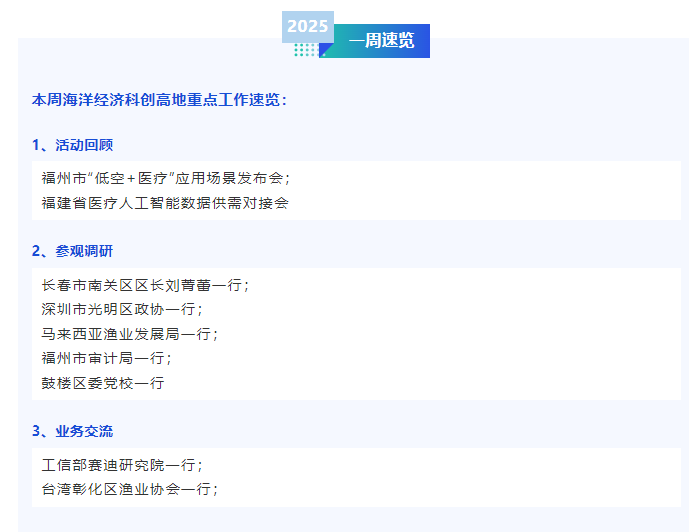Click the line 长春市南关区区长刘菁蕾一行
The image size is (689, 532).
click(145, 286)
